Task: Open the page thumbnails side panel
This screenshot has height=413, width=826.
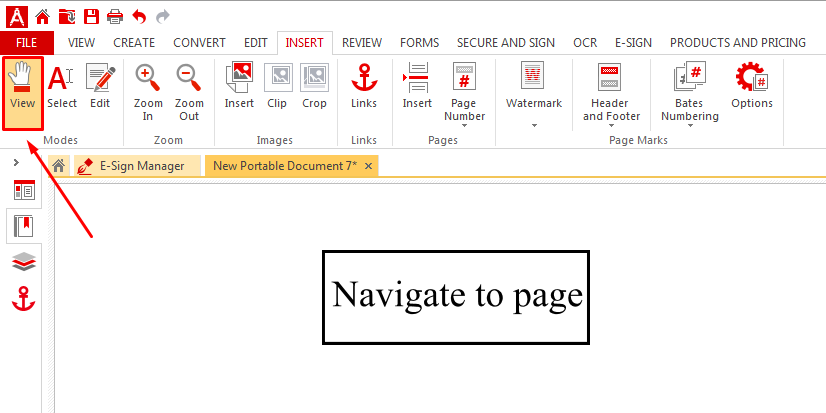Action: (x=24, y=190)
